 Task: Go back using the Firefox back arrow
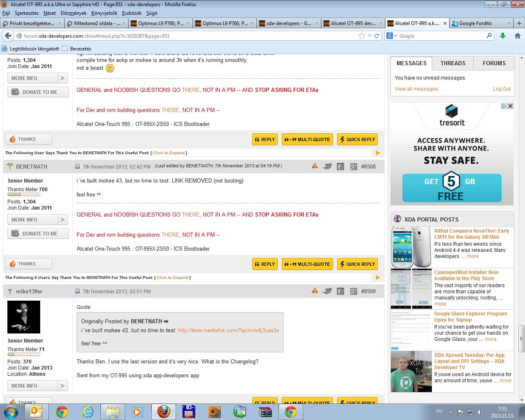pyautogui.click(x=9, y=36)
